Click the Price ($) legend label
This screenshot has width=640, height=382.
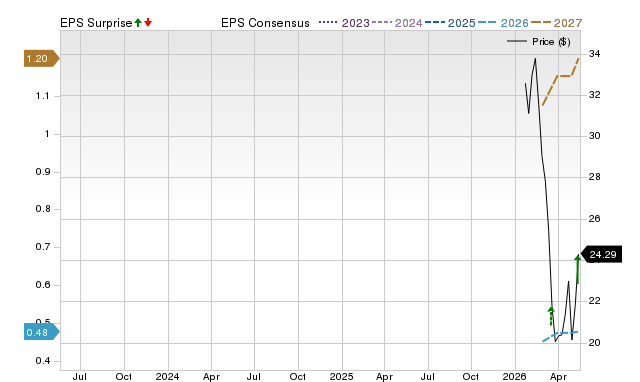[x=551, y=42]
